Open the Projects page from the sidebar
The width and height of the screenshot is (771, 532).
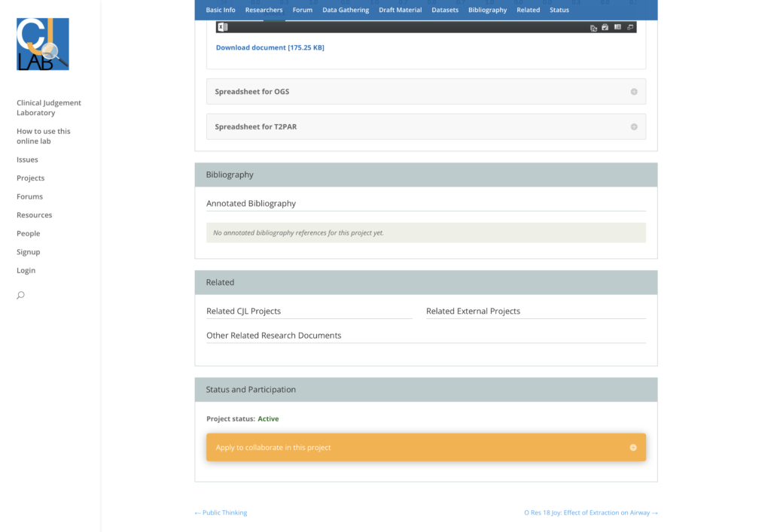[30, 178]
